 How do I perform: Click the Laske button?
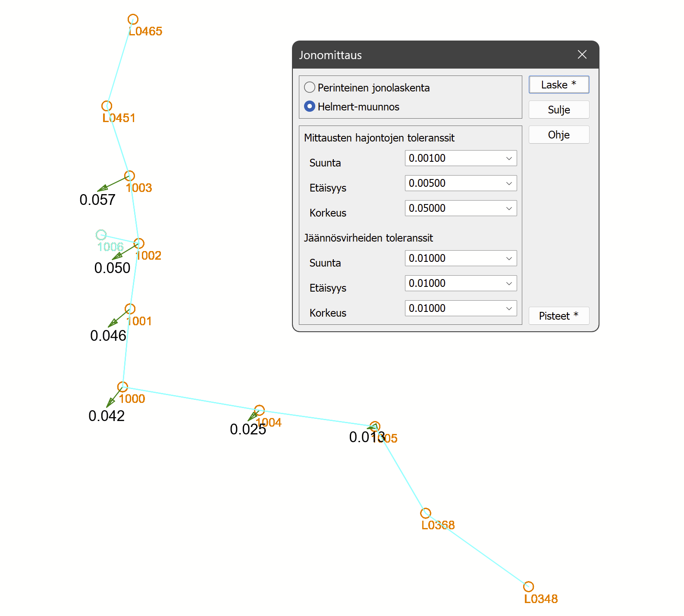(x=558, y=85)
